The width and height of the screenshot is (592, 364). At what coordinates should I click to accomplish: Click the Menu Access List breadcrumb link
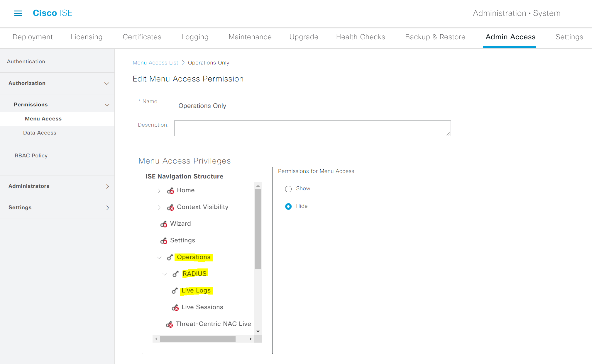point(155,63)
